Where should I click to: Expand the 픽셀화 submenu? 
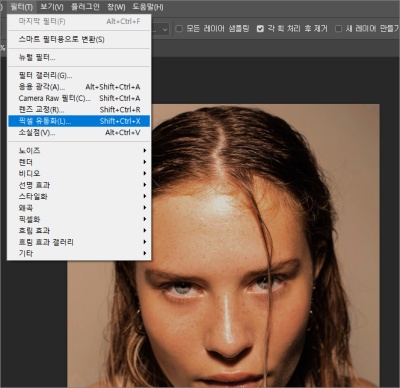click(x=79, y=219)
